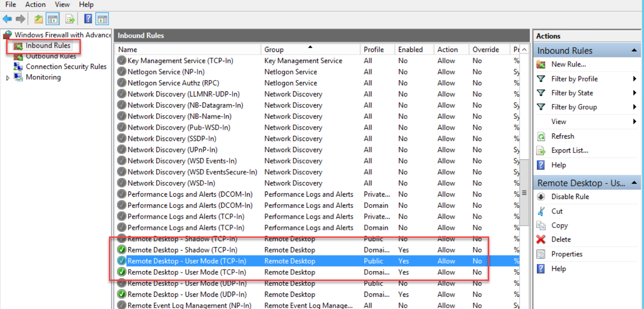This screenshot has width=644, height=309.
Task: Select Connection Security Rules tree icon
Action: coord(18,66)
